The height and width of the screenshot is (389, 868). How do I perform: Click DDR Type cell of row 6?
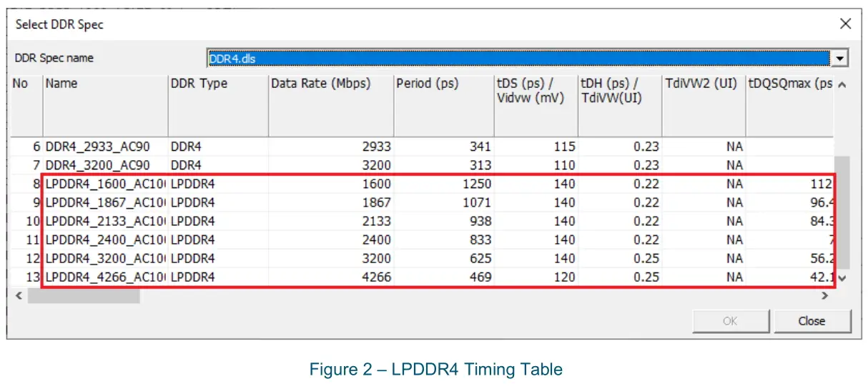point(218,146)
